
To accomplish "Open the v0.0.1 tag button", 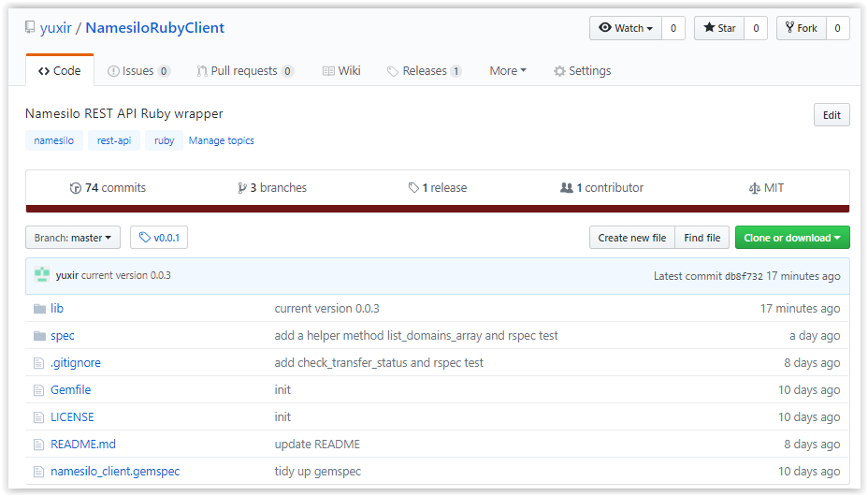I will (159, 238).
